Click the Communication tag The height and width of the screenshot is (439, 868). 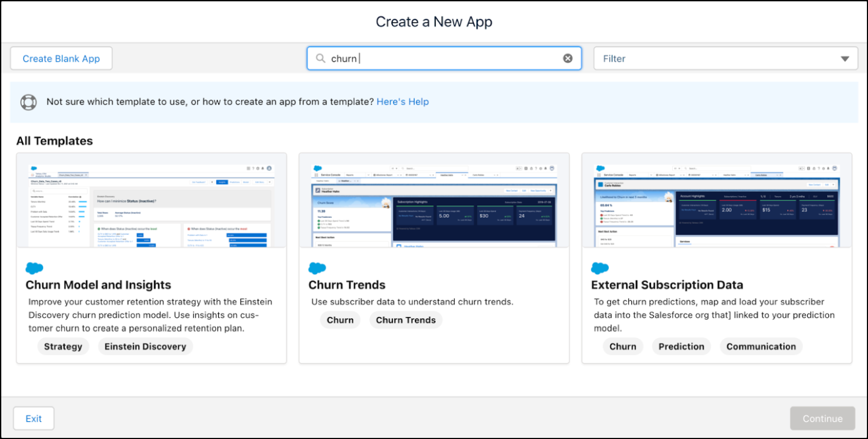pos(761,346)
